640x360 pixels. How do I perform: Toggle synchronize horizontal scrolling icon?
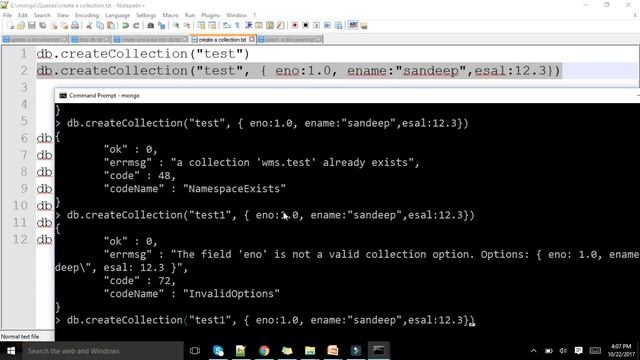[x=212, y=25]
